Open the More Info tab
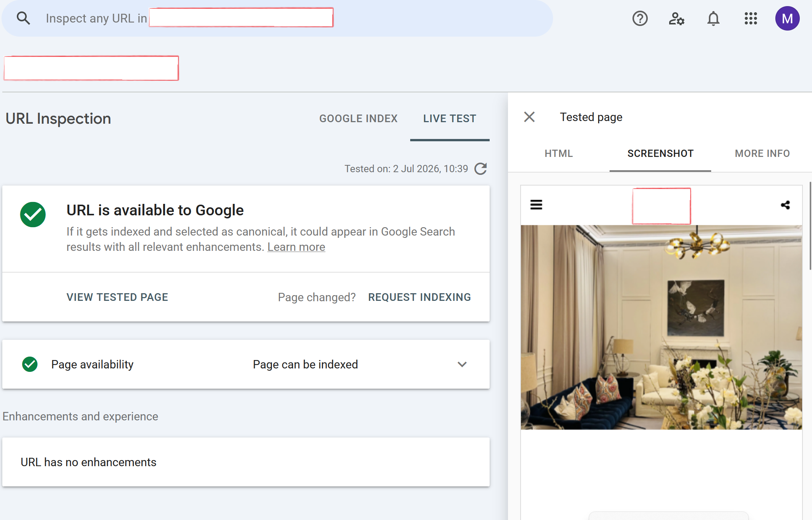 click(762, 153)
